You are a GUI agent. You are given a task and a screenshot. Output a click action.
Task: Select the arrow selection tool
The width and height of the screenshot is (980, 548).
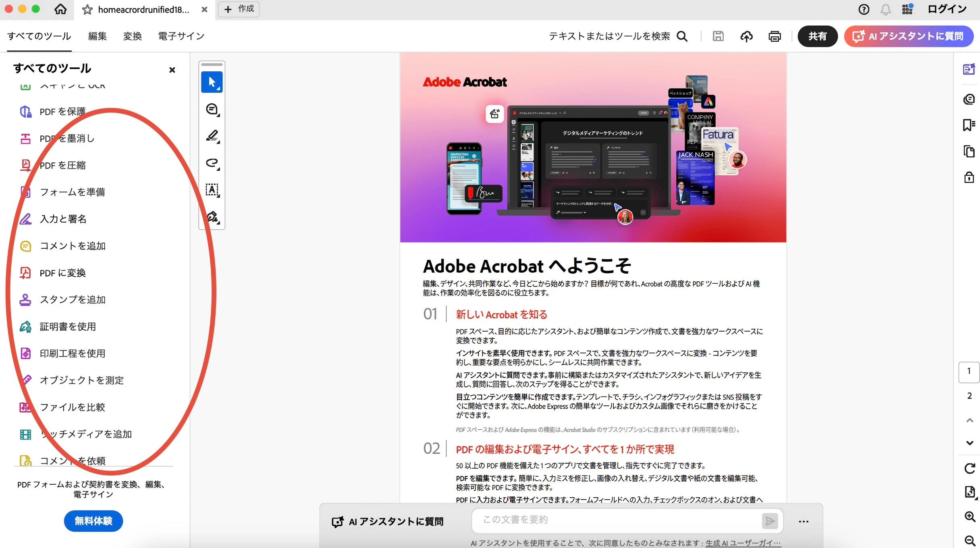click(x=212, y=83)
